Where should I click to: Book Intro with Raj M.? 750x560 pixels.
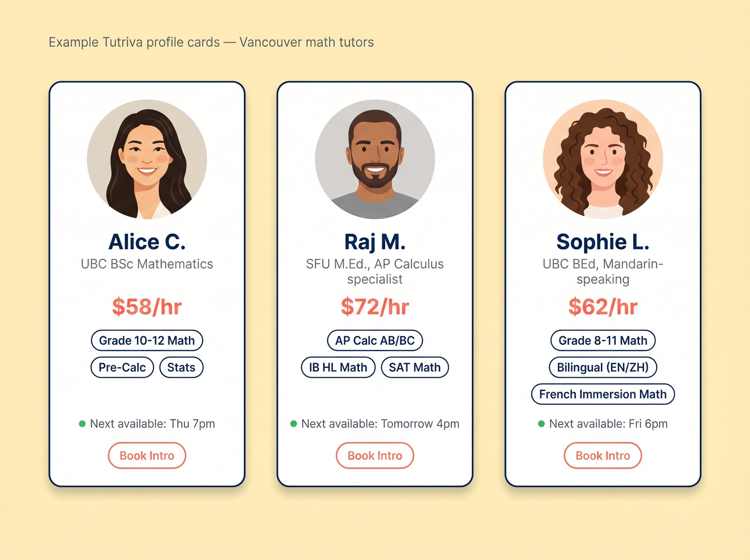375,455
